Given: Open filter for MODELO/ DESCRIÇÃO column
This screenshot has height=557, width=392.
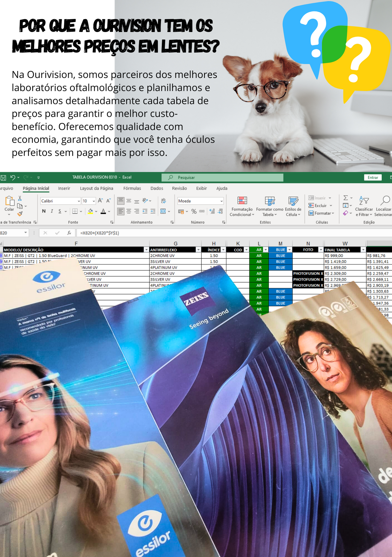Looking at the screenshot, I should [x=146, y=250].
